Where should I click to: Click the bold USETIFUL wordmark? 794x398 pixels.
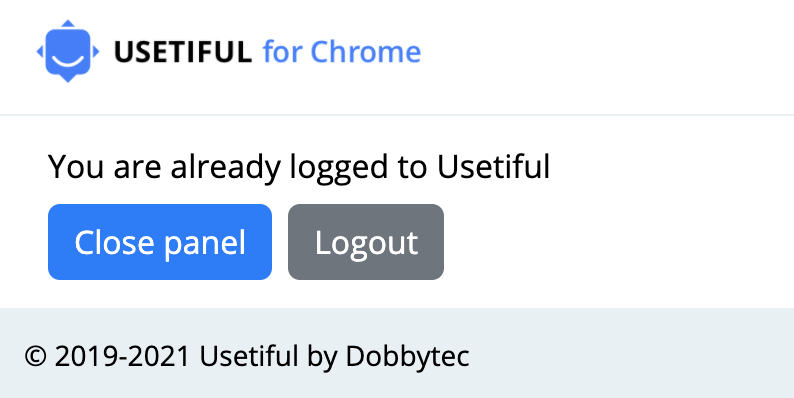(x=183, y=52)
